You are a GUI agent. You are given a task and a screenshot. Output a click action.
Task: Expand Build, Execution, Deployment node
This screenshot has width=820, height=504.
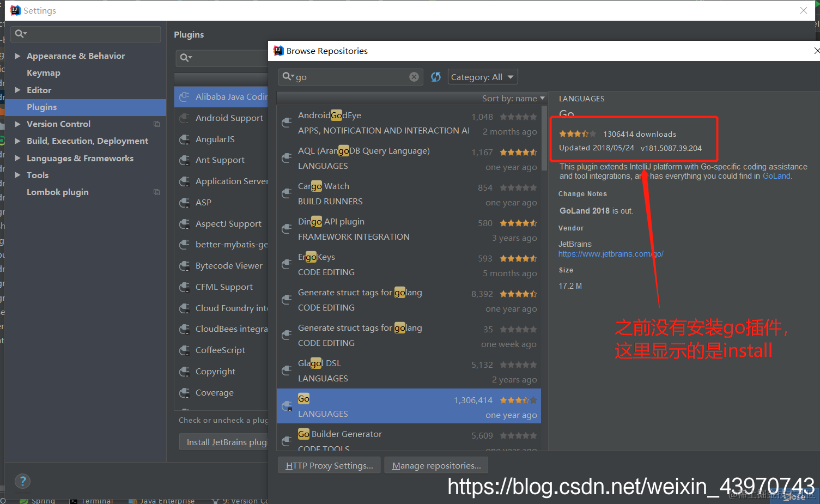point(17,141)
